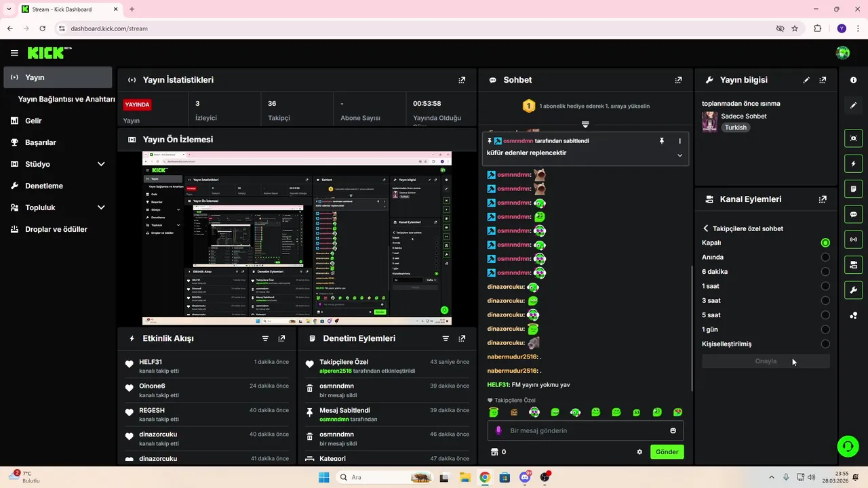Screen dimensions: 868x488
Task: Click the chat panel vertical scrollbar
Action: [x=692, y=329]
